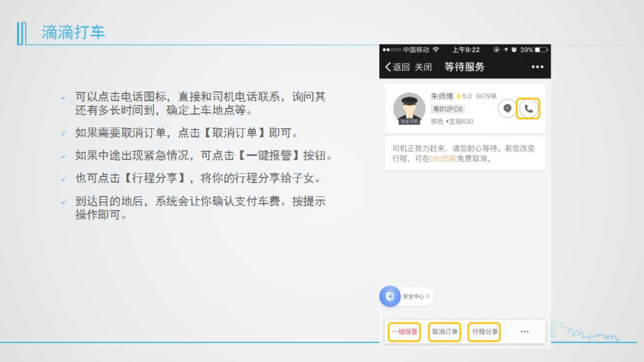Select the 行程分享 share trip button
Viewport: 644px width, 362px height.
[484, 332]
